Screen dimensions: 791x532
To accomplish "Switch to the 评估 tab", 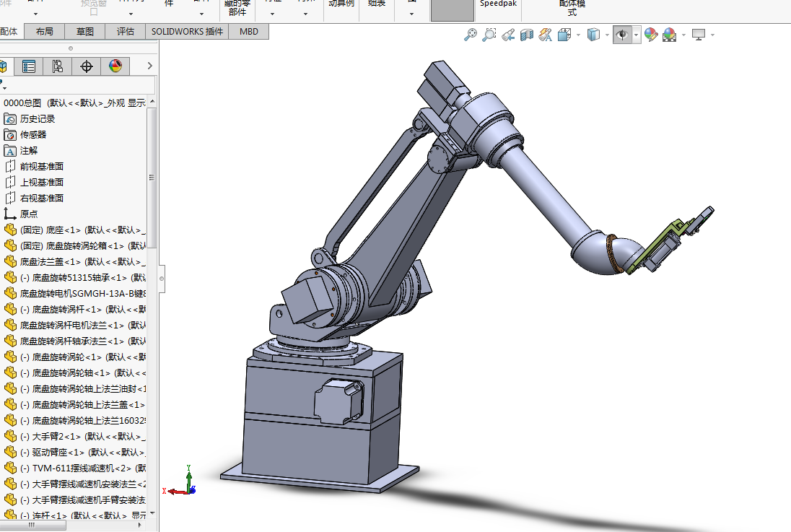I will 126,32.
